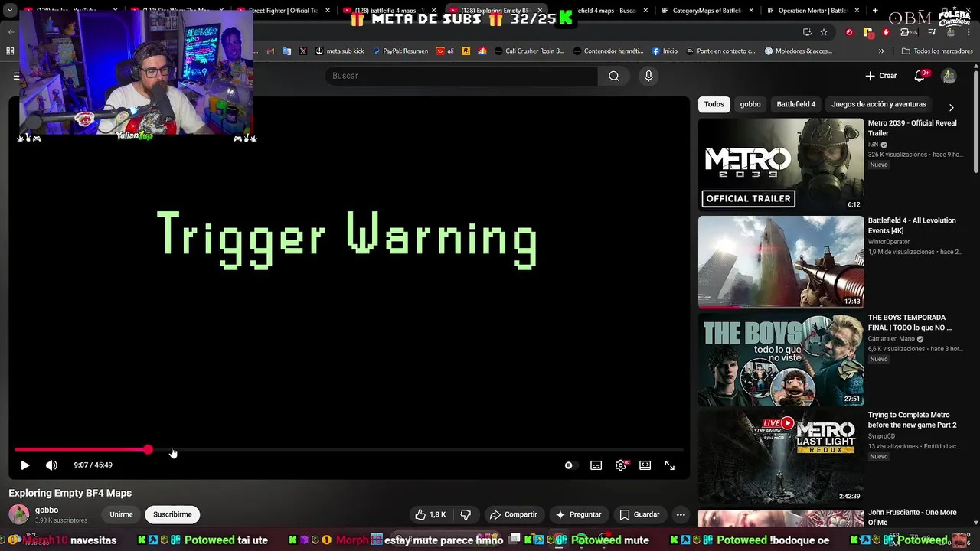Click the red progress scrubber handle
Image resolution: width=980 pixels, height=551 pixels.
(148, 450)
